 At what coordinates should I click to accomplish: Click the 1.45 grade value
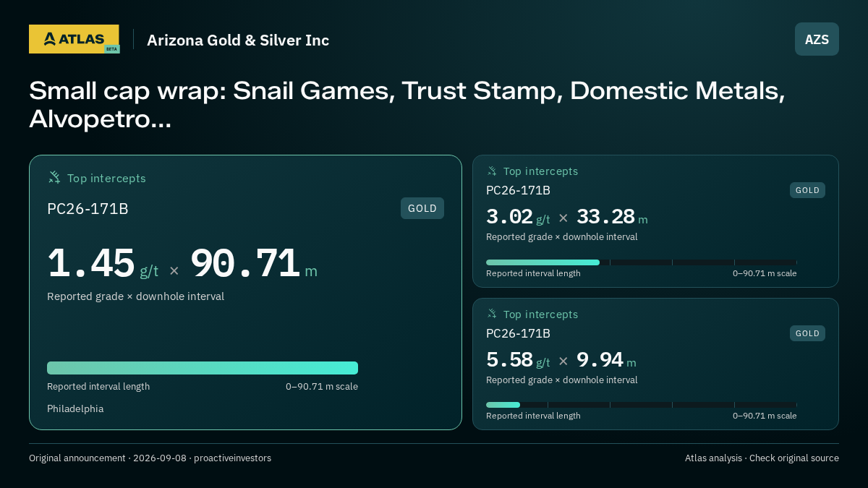91,263
